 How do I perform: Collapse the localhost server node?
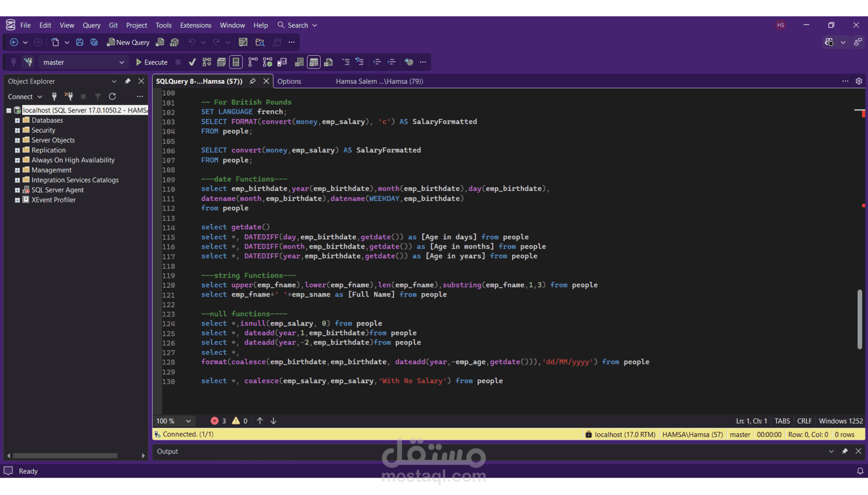(9, 110)
